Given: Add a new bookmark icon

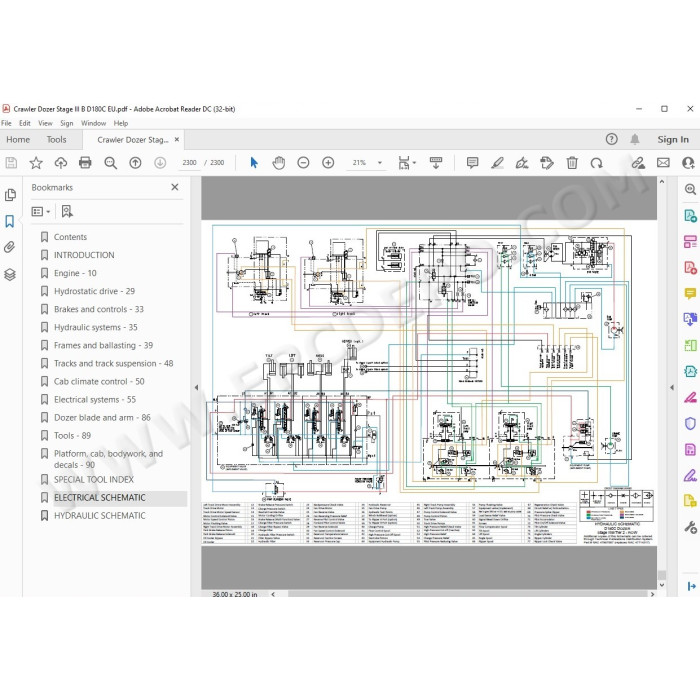Looking at the screenshot, I should pos(67,211).
